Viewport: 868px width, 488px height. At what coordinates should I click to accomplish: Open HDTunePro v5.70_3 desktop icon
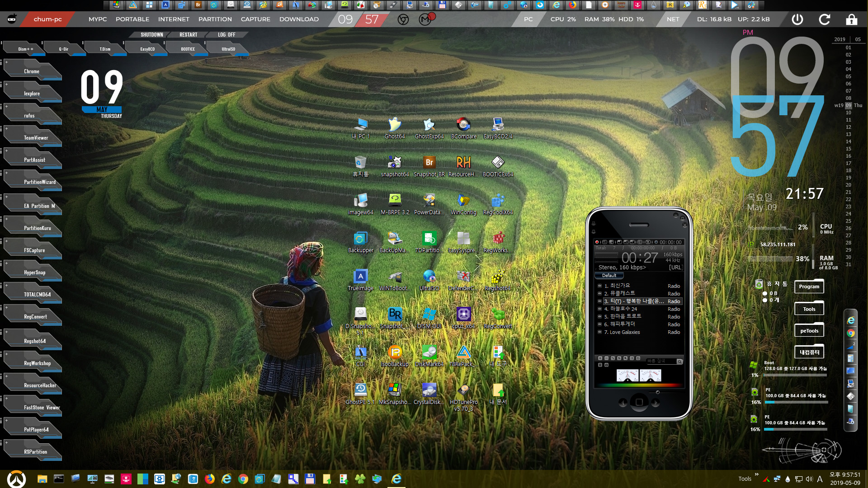click(x=463, y=397)
